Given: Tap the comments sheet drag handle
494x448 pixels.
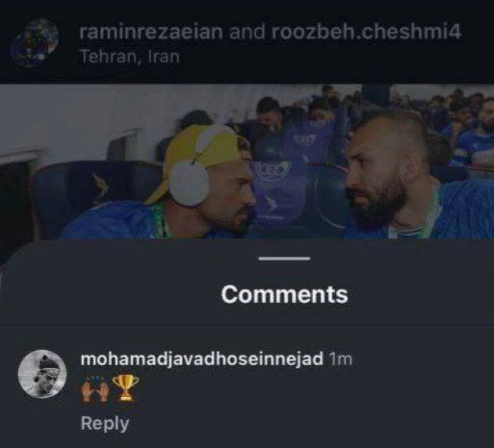Looking at the screenshot, I should [284, 258].
